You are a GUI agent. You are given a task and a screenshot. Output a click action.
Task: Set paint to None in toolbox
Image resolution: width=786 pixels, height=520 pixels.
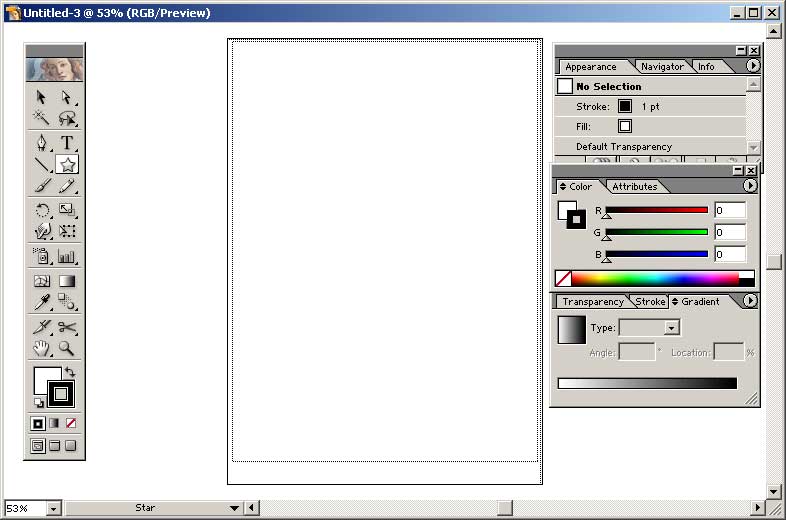point(71,423)
